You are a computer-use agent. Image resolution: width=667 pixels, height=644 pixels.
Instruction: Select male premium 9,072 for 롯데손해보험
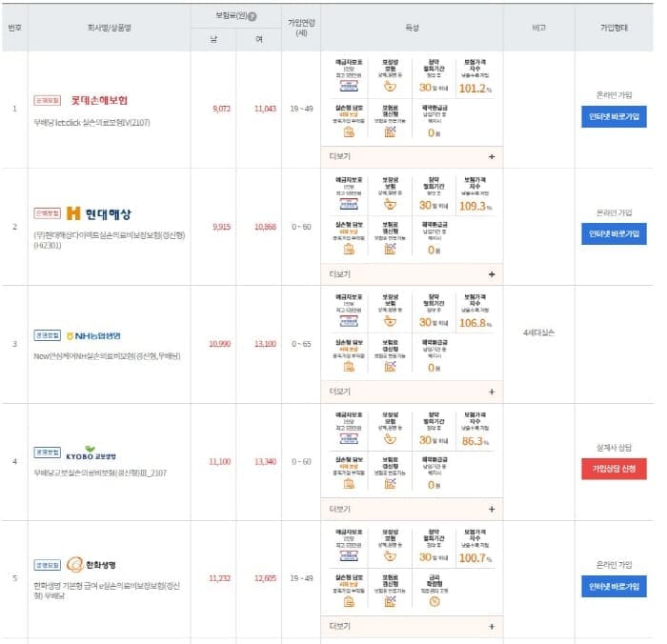point(221,109)
